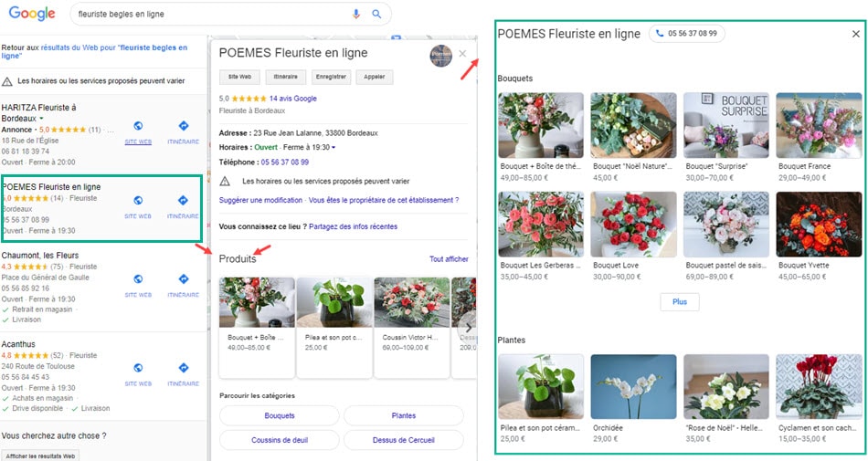
Task: Click the Plus button under Bouquets
Action: 680,302
